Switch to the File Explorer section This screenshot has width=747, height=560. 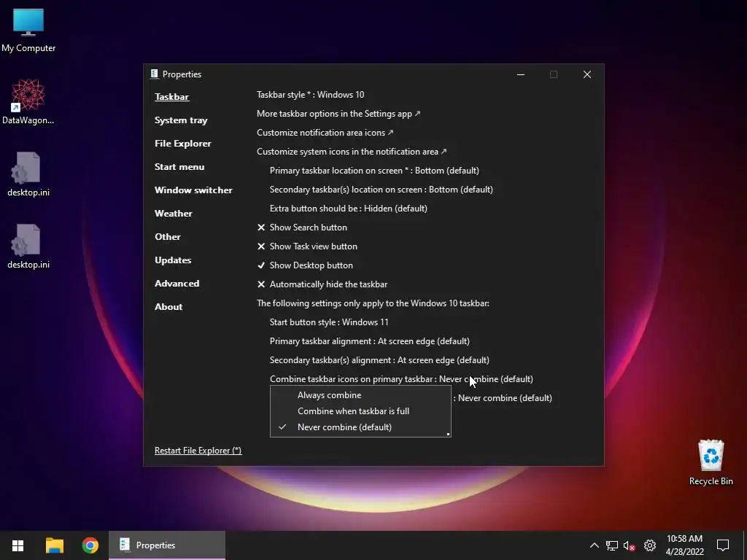point(183,144)
